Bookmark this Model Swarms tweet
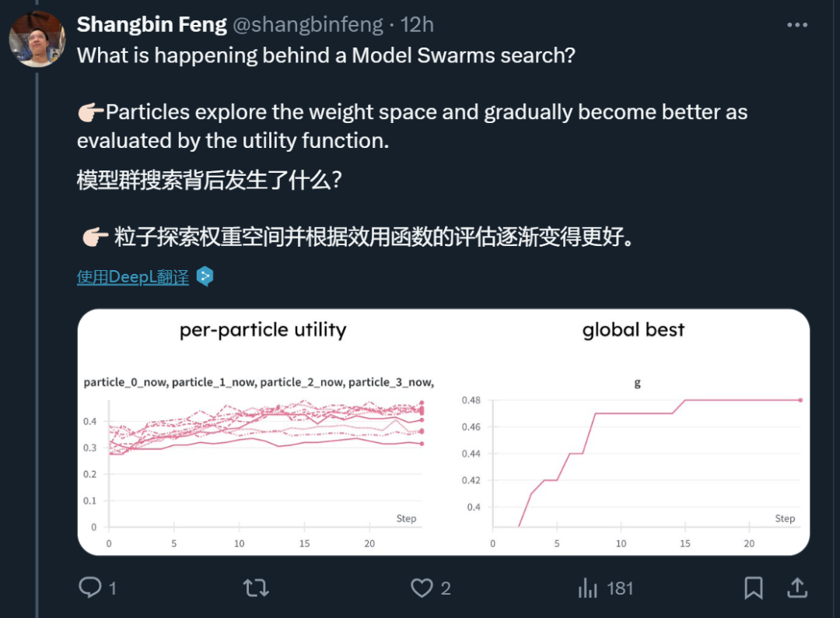Screen dimensions: 840x618 [753, 588]
